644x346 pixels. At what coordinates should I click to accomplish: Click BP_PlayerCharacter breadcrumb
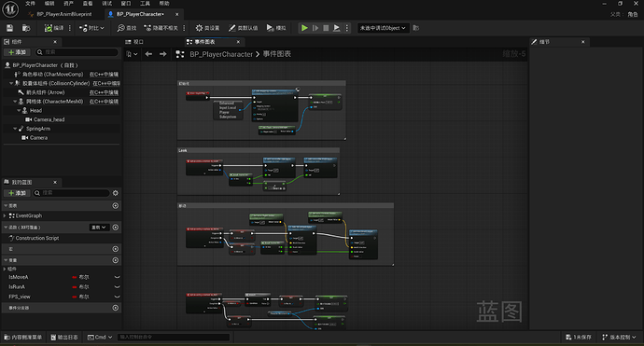coord(221,54)
